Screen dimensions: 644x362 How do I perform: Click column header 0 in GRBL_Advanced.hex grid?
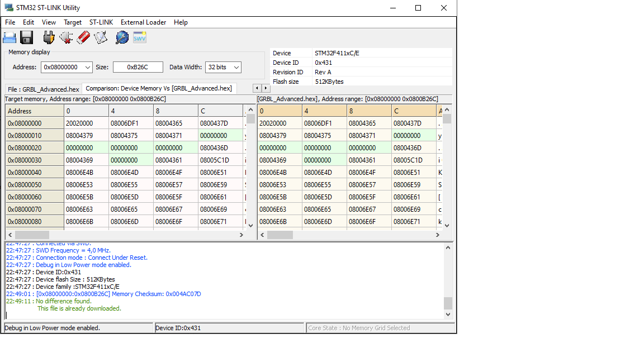(280, 111)
